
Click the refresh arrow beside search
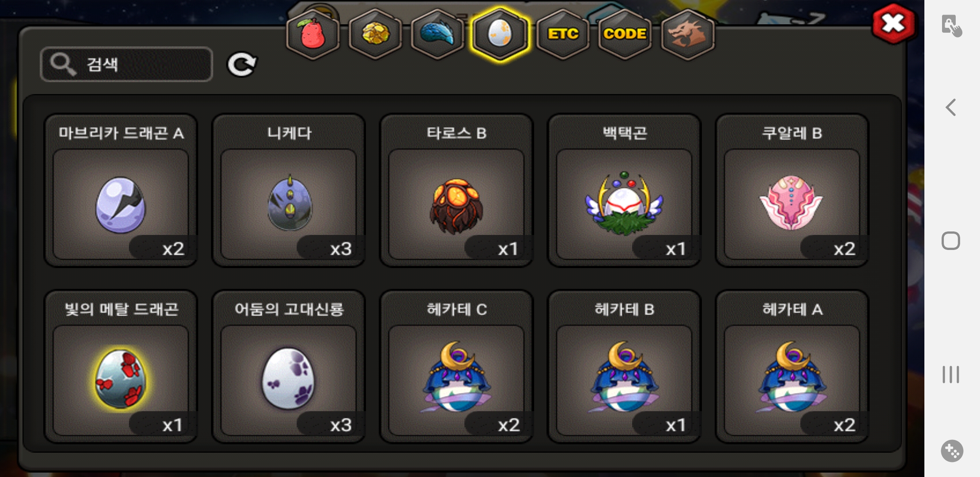pyautogui.click(x=241, y=65)
